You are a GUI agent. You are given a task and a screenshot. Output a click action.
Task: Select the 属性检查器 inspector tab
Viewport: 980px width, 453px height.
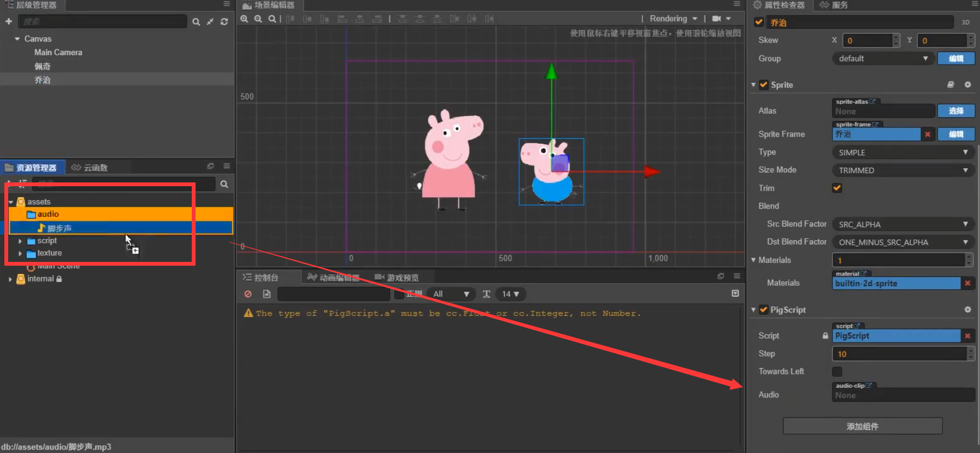pyautogui.click(x=779, y=5)
